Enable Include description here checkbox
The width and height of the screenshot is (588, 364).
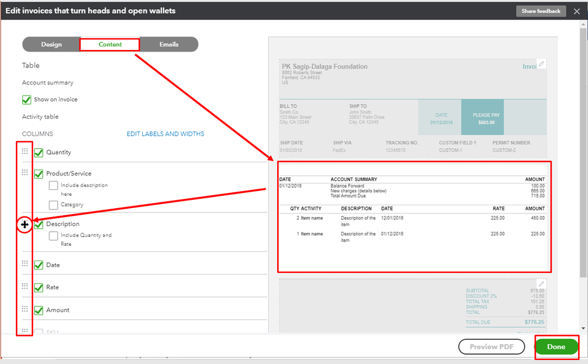click(53, 185)
